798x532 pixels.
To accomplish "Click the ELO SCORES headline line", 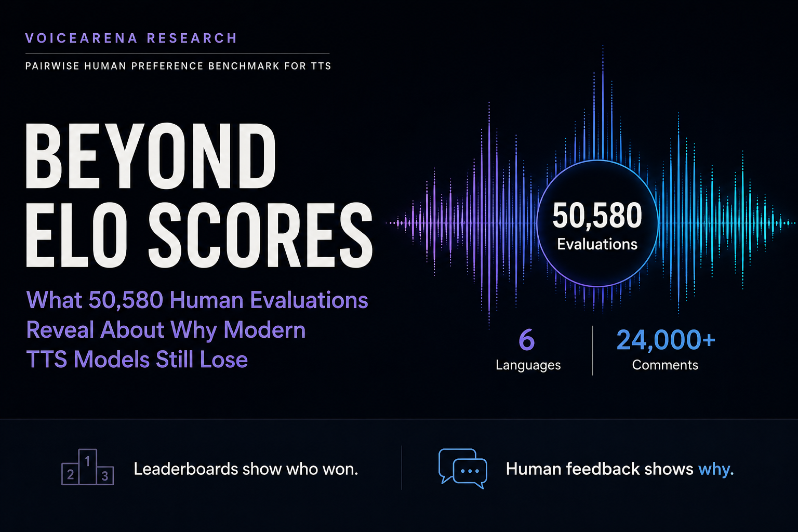I will [199, 235].
